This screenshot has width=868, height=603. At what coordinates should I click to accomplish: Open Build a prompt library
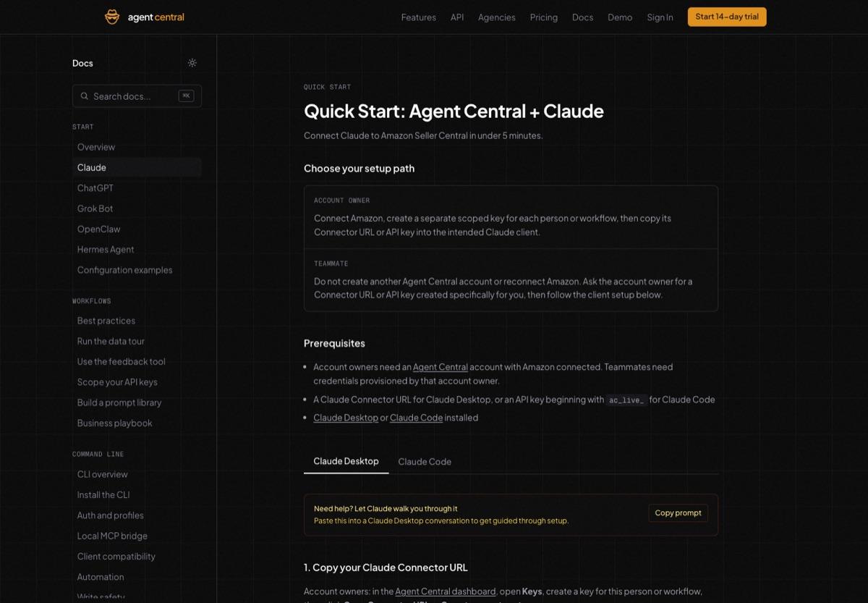click(x=137, y=402)
